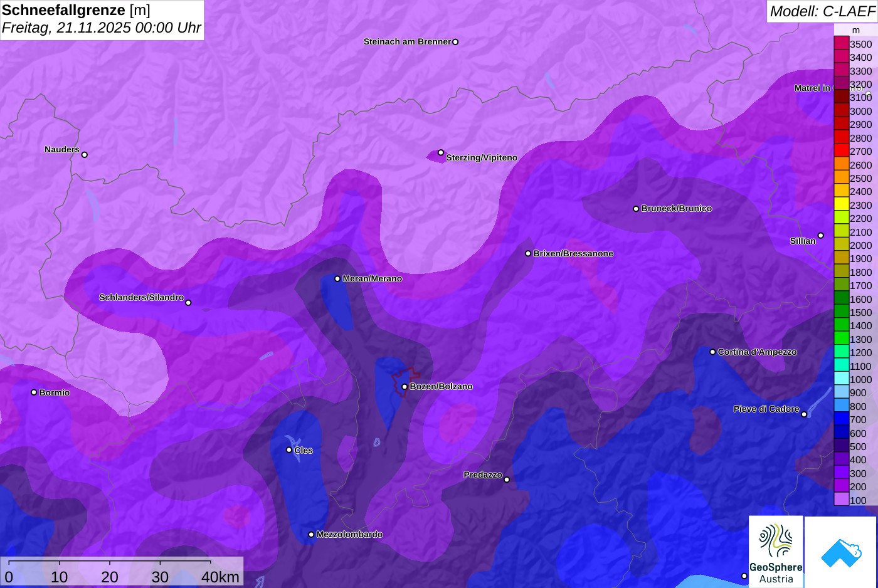
Task: Select the Meran/Merano city marker dot
Action: pyautogui.click(x=337, y=279)
